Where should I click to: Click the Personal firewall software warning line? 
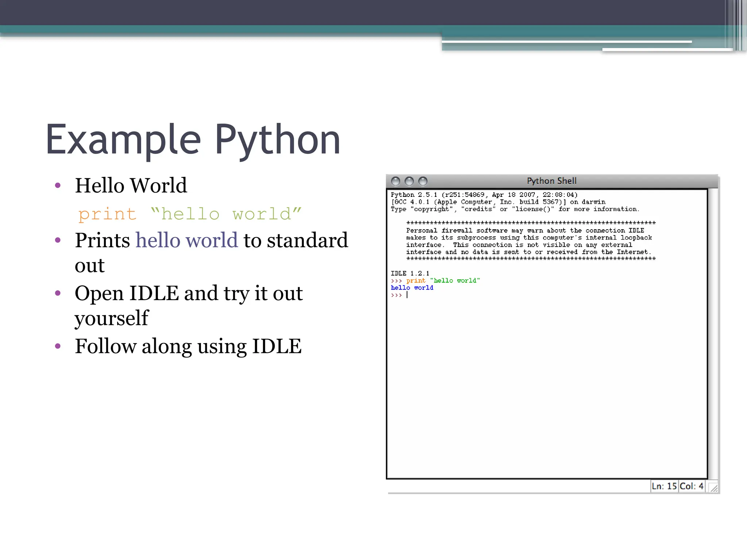[x=525, y=230]
